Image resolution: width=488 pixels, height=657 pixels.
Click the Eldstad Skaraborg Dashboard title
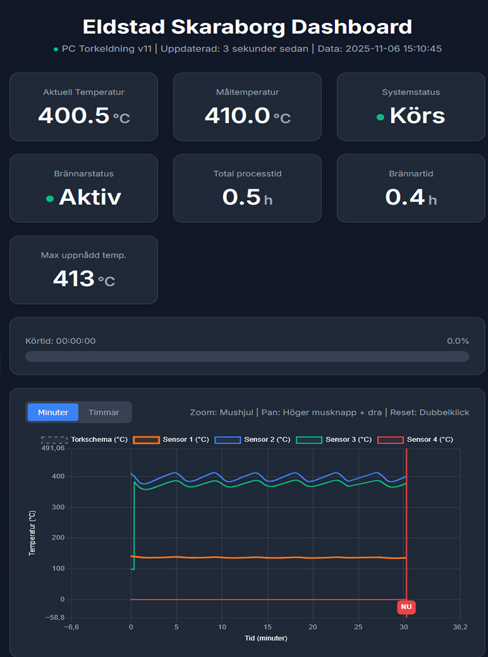[x=247, y=27]
